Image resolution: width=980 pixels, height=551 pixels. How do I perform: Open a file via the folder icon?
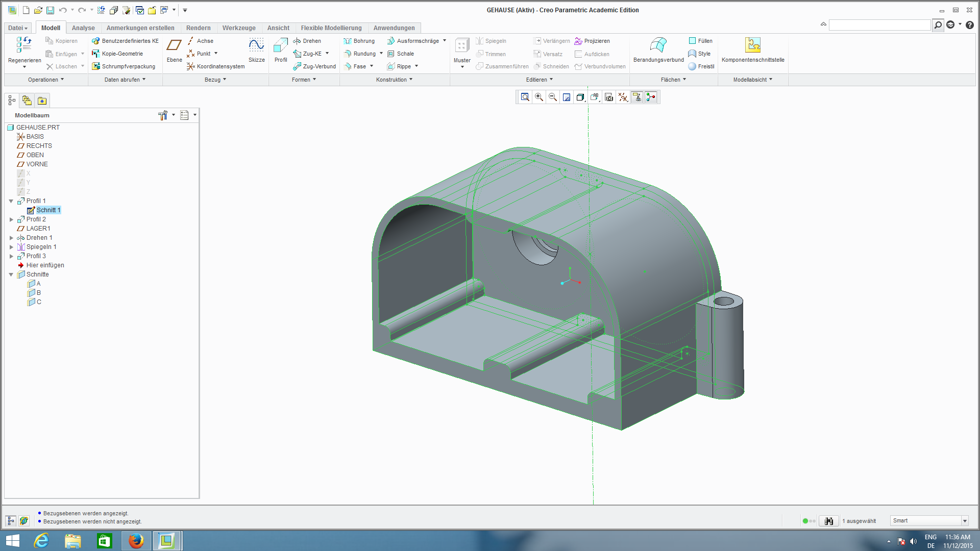pos(38,10)
